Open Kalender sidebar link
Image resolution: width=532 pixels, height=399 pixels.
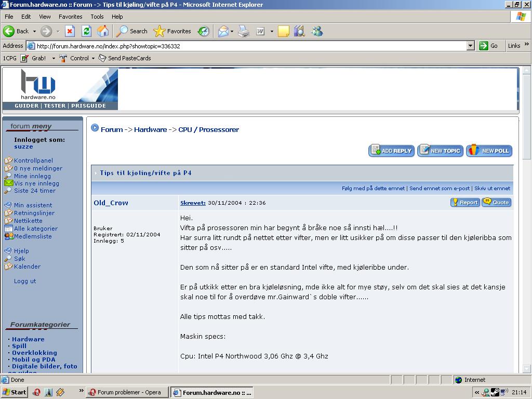pyautogui.click(x=27, y=267)
